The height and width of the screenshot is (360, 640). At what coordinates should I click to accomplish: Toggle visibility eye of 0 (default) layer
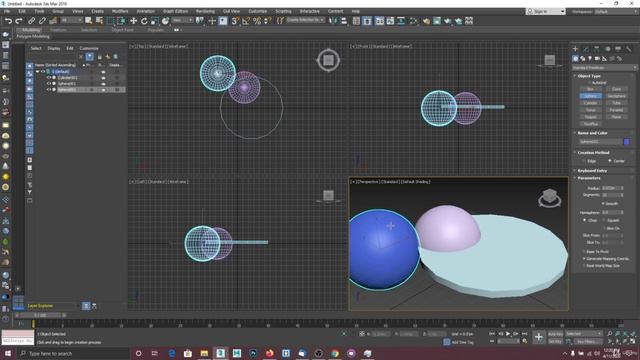coord(43,71)
